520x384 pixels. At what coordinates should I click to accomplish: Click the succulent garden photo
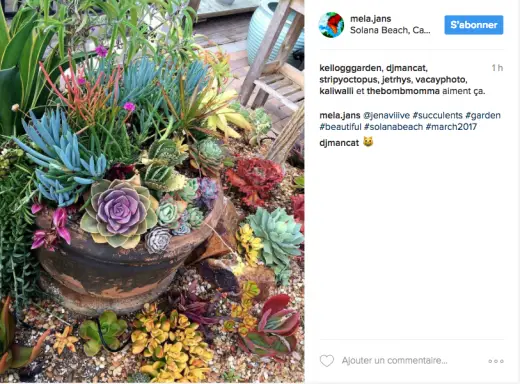152,191
